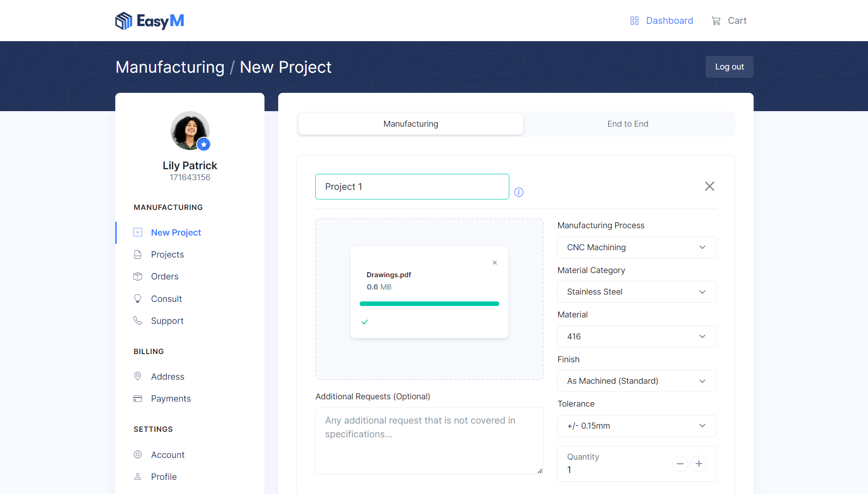Click the Orders box icon

coord(138,276)
